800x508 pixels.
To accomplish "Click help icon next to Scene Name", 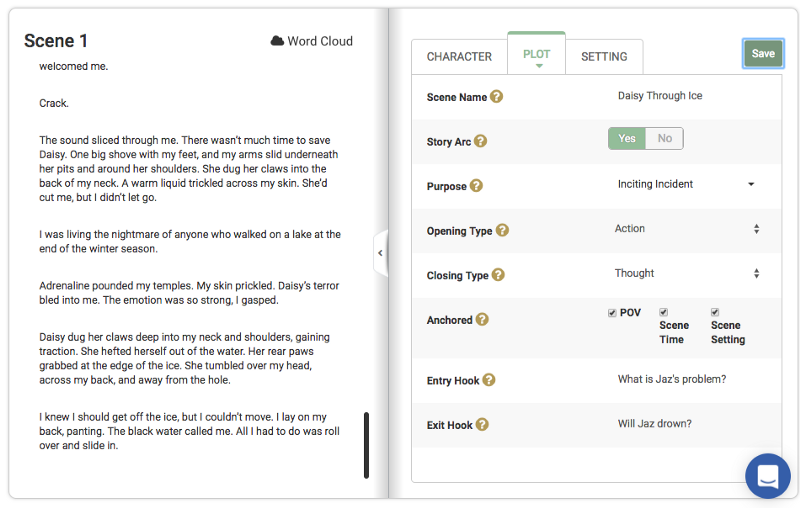I will [496, 97].
